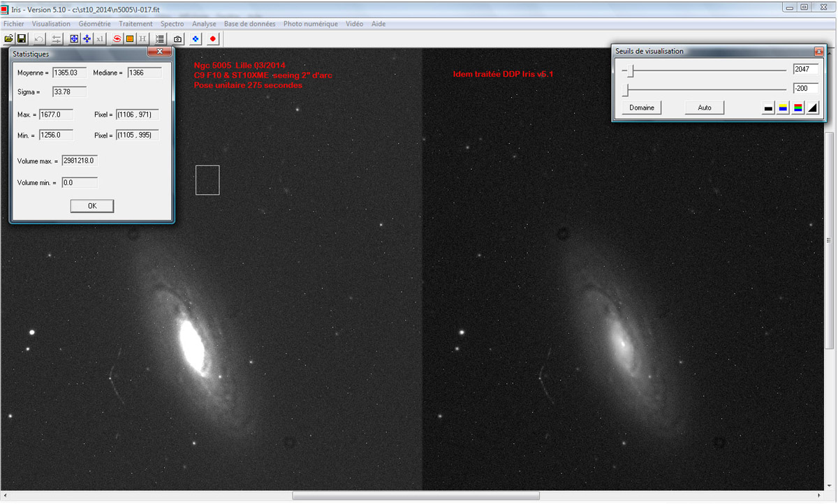Screen dimensions: 838x504
Task: Click the horizontal scrollbar thumb
Action: click(416, 496)
